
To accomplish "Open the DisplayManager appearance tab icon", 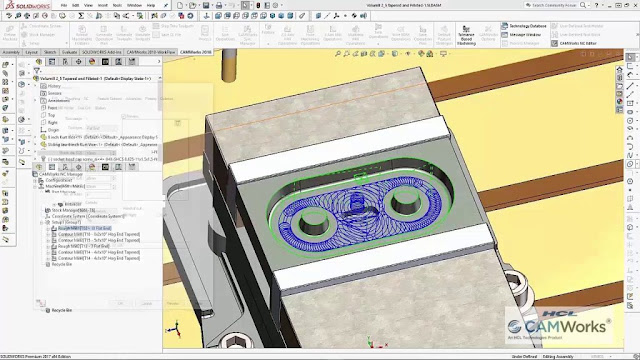I will pos(92,62).
